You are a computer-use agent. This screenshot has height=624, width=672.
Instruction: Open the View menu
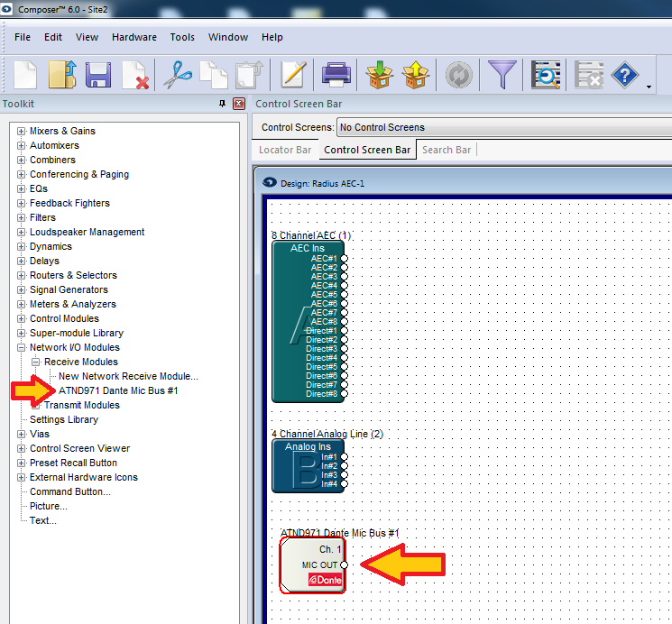87,37
